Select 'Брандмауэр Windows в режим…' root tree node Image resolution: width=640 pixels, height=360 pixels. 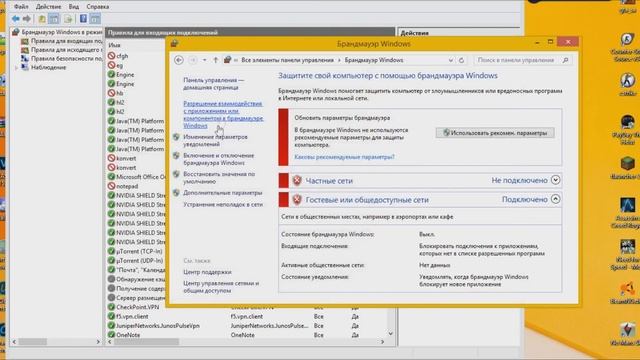57,32
